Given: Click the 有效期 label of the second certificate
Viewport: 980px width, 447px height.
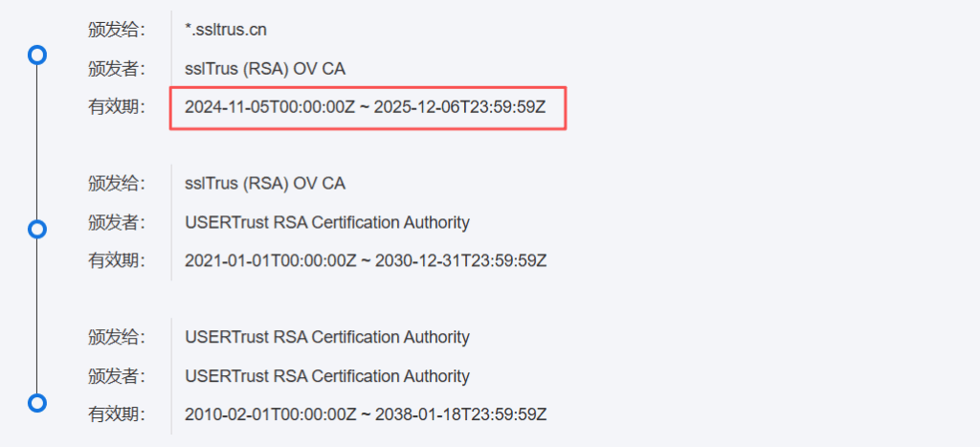Looking at the screenshot, I should point(116,260).
